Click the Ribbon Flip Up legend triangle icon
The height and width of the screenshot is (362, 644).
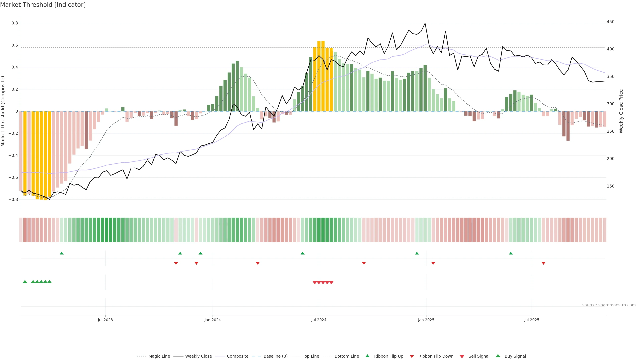click(367, 356)
